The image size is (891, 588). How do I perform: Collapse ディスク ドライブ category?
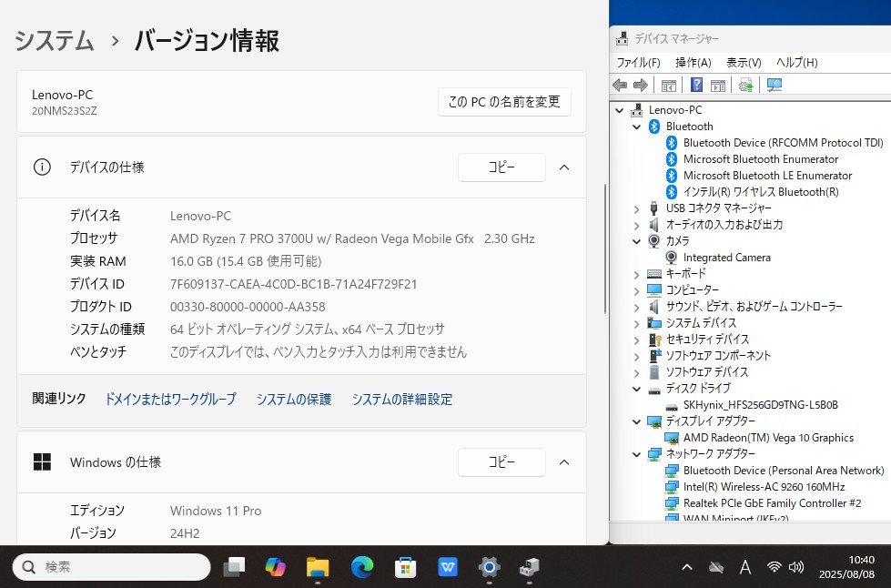636,390
